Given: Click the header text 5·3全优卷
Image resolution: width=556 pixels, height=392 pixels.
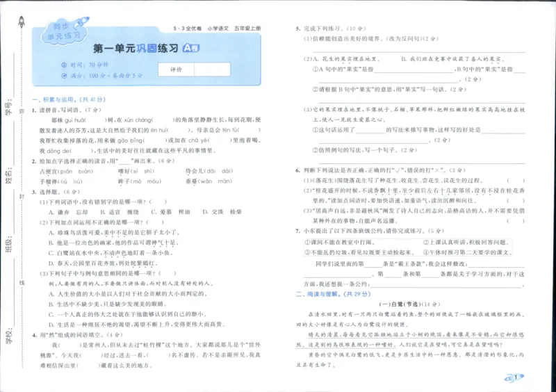Looking at the screenshot, I should point(187,28).
